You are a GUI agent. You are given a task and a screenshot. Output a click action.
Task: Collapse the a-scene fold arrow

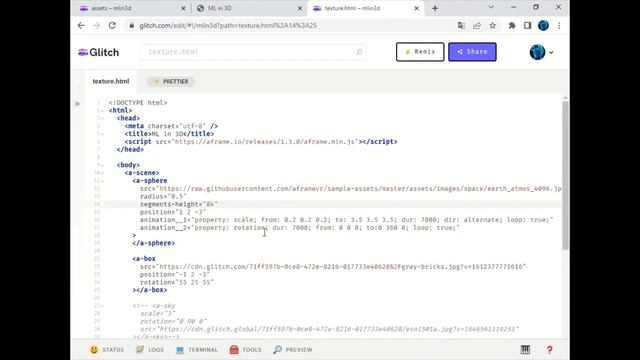click(102, 173)
